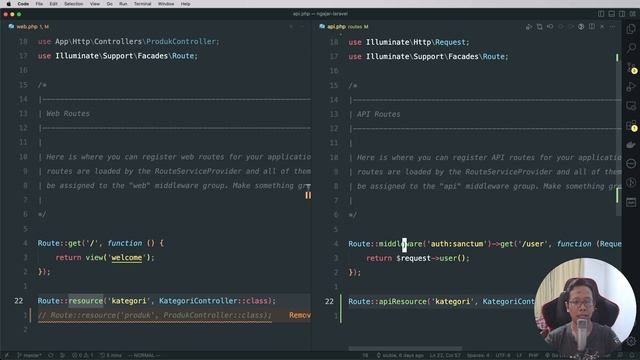
Task: Switch to the api.php editor tab
Action: [x=344, y=27]
